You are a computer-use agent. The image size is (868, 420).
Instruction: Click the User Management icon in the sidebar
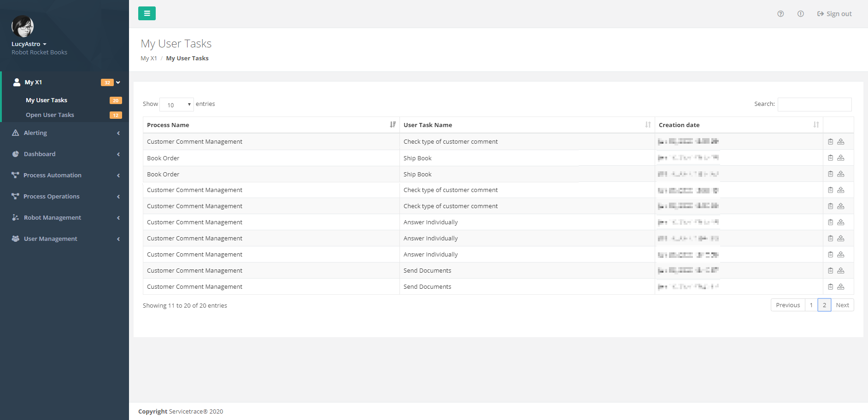[15, 239]
